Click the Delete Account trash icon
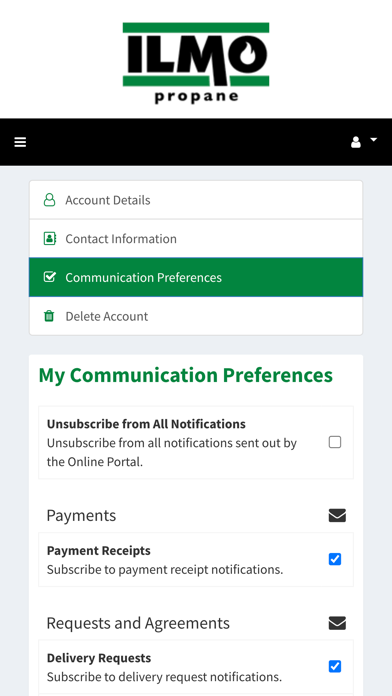Screen dimensions: 392x696 (49, 316)
